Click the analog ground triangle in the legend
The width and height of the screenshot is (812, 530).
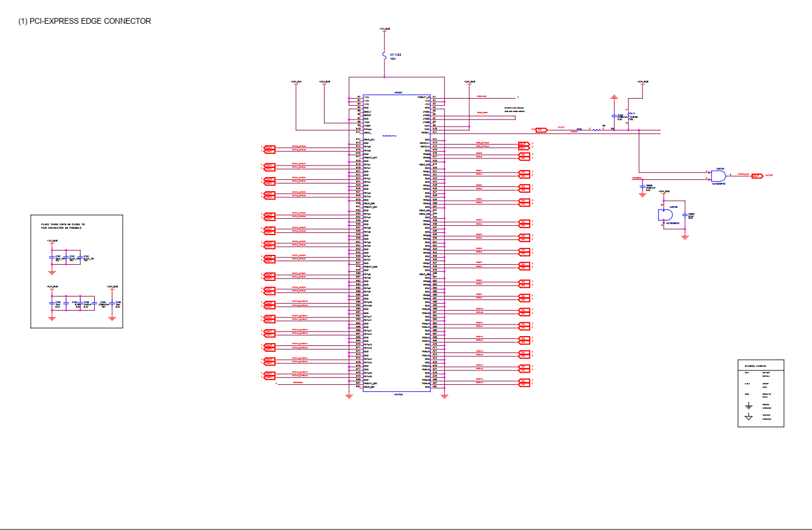749,417
